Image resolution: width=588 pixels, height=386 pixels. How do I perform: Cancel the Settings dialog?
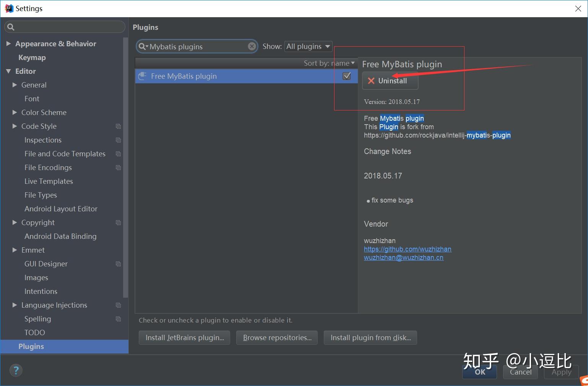[x=520, y=372]
